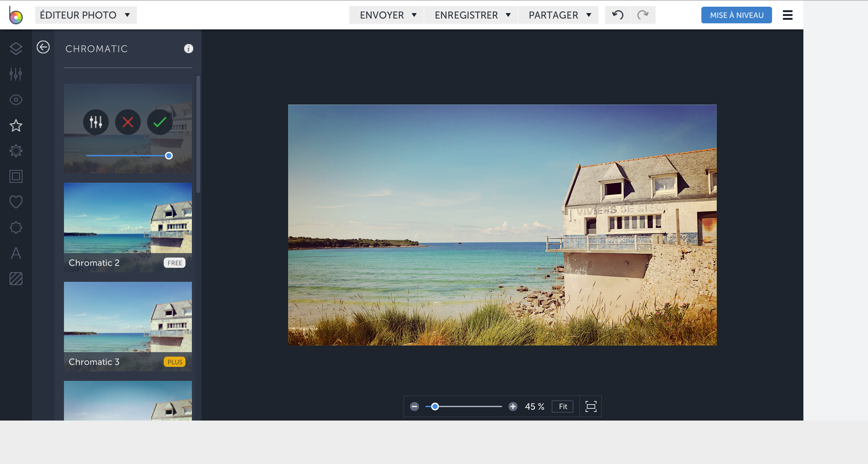Screen dimensions: 868x464
Task: Open the hamburger main menu
Action: [x=787, y=15]
